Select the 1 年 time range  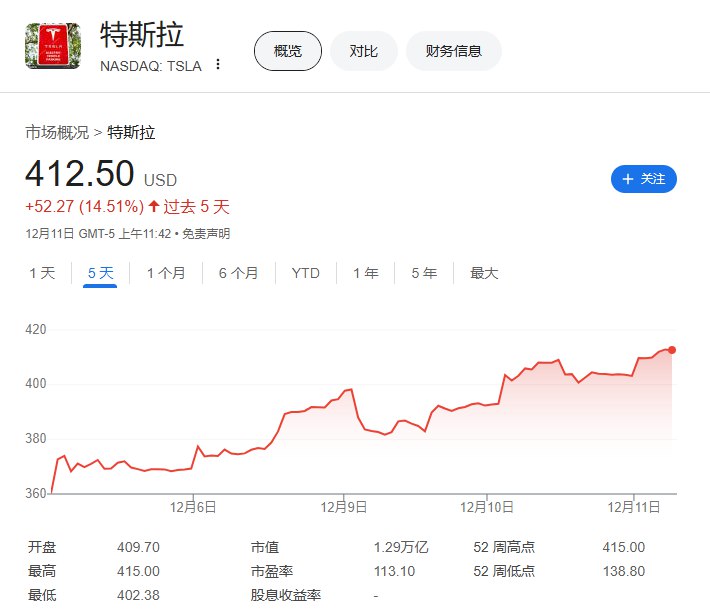pos(365,273)
